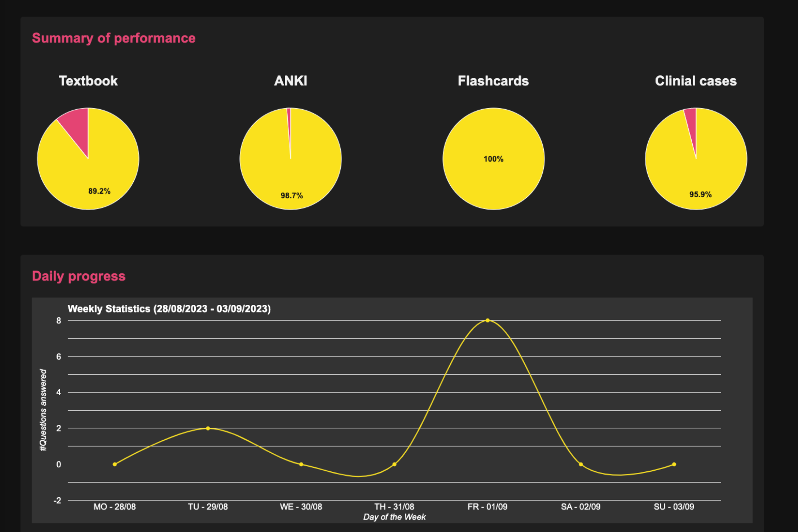This screenshot has width=798, height=532.
Task: Click the ANKI pie chart title
Action: tap(291, 81)
